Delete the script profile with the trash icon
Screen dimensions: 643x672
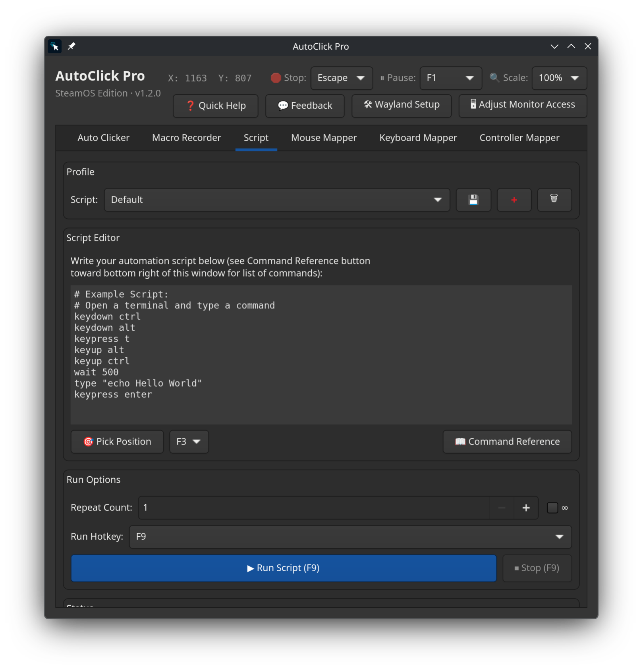554,200
